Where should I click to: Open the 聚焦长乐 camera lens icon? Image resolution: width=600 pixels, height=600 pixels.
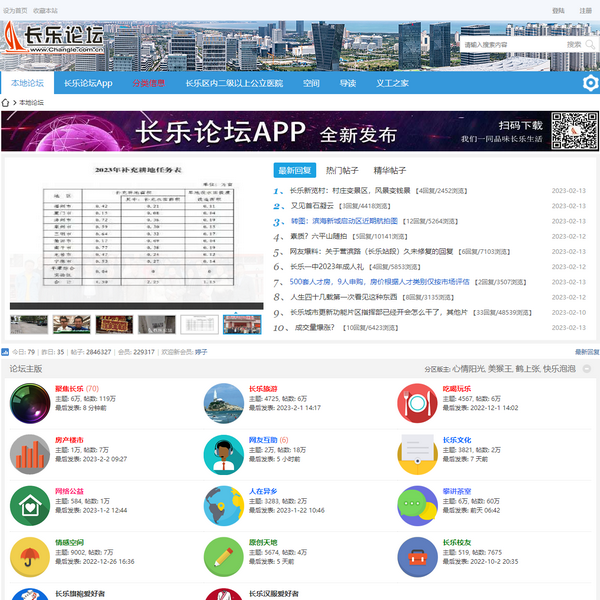click(30, 403)
